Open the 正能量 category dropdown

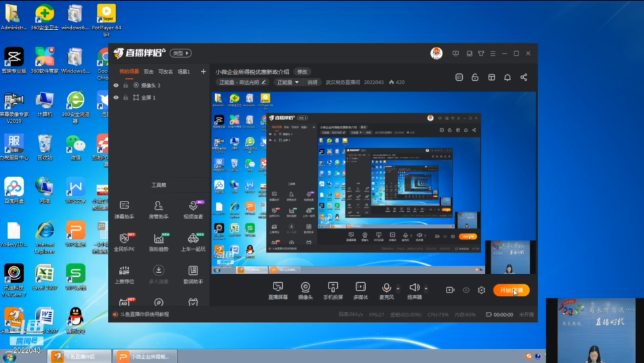click(288, 82)
